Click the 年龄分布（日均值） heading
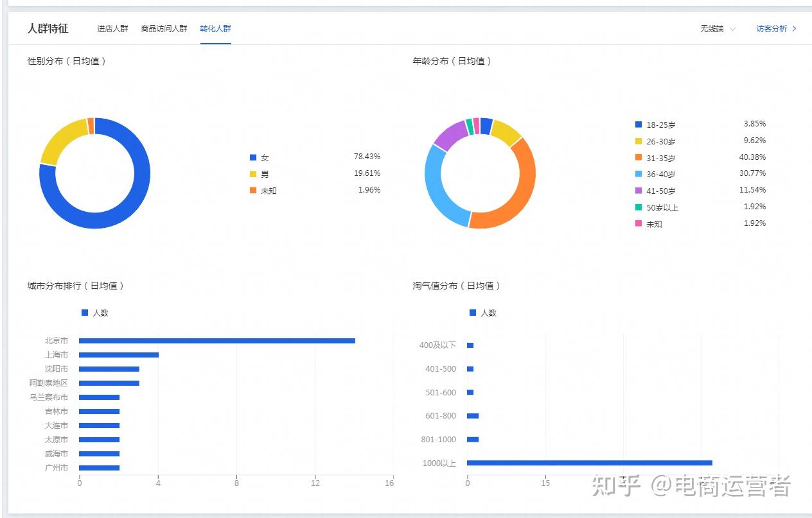Screen dimensions: 812x518 pyautogui.click(x=452, y=61)
